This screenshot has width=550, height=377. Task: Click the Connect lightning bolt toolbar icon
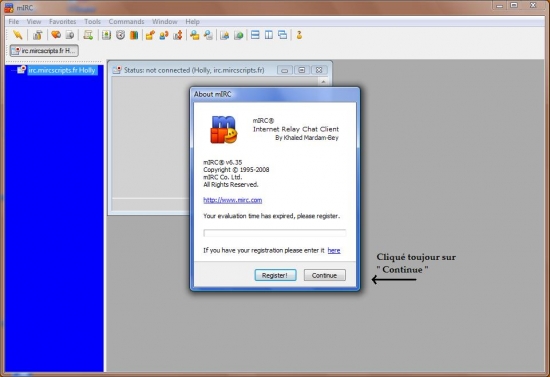pos(18,35)
